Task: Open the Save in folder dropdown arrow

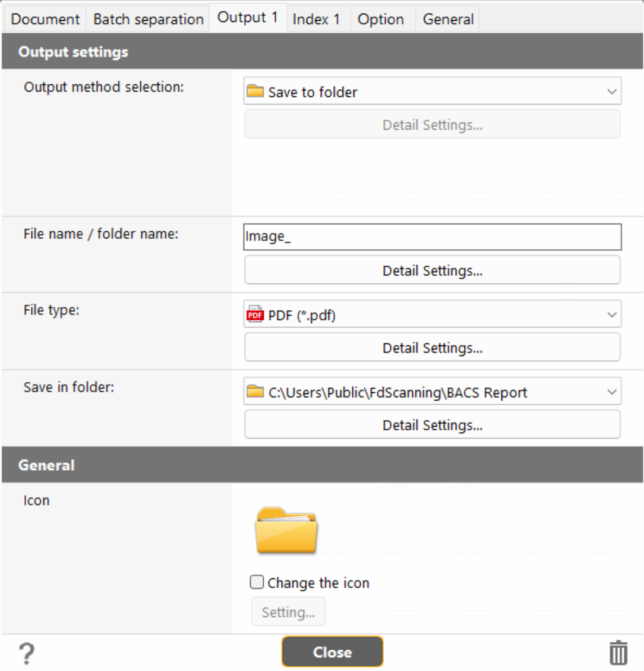Action: [612, 392]
